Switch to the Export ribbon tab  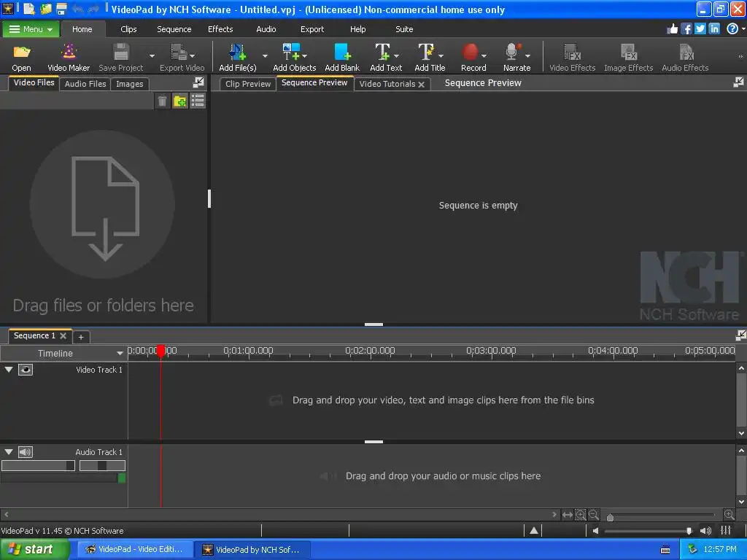312,29
